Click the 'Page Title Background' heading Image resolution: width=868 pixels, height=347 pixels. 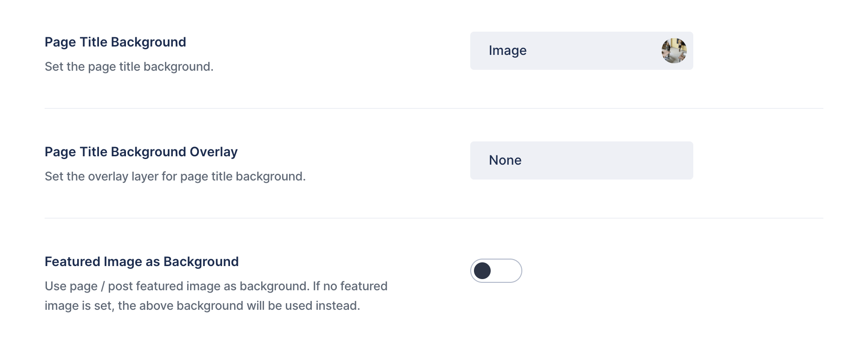click(x=115, y=42)
